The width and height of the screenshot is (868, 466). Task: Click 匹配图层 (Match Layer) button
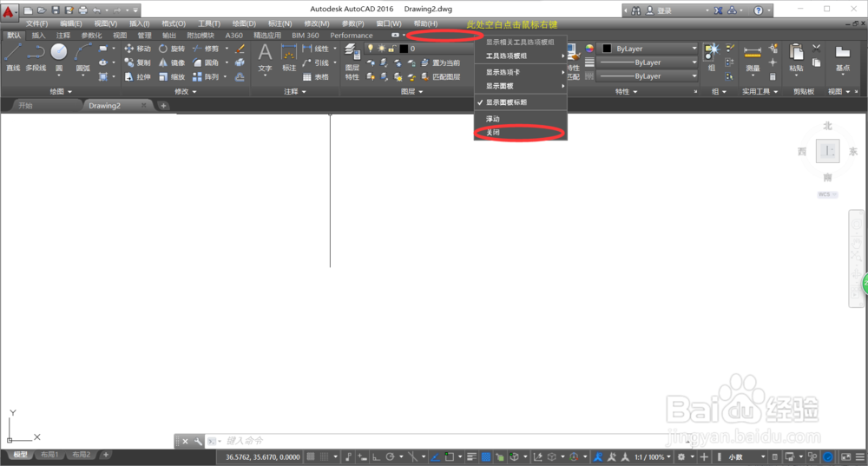click(x=440, y=77)
